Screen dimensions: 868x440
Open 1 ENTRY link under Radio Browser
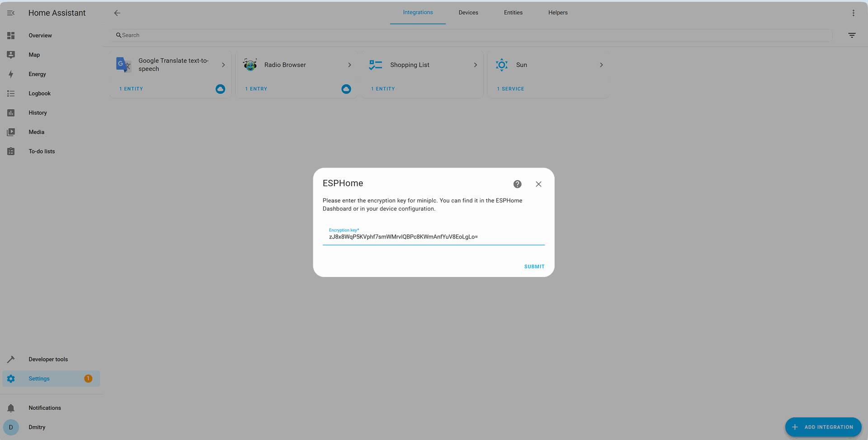click(256, 89)
